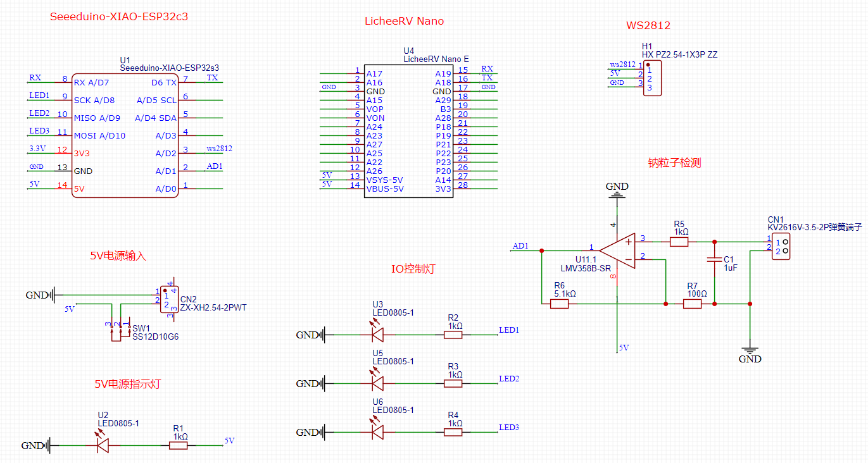Click the VSYS-5V pin name on U4
868x463 pixels.
[x=385, y=180]
